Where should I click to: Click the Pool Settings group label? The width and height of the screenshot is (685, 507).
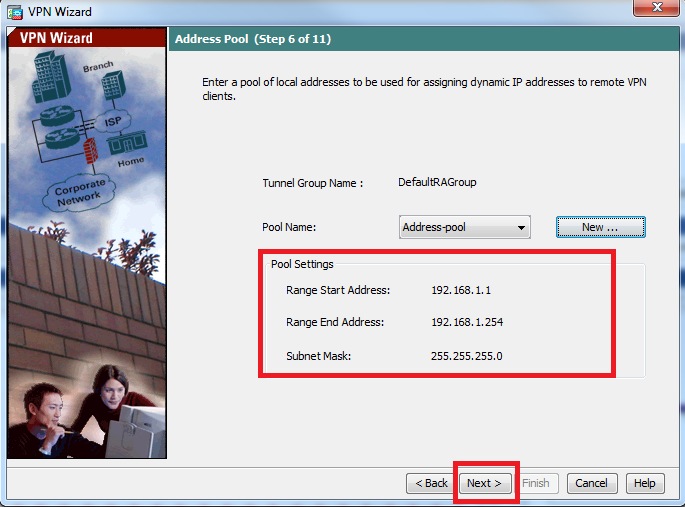[302, 264]
